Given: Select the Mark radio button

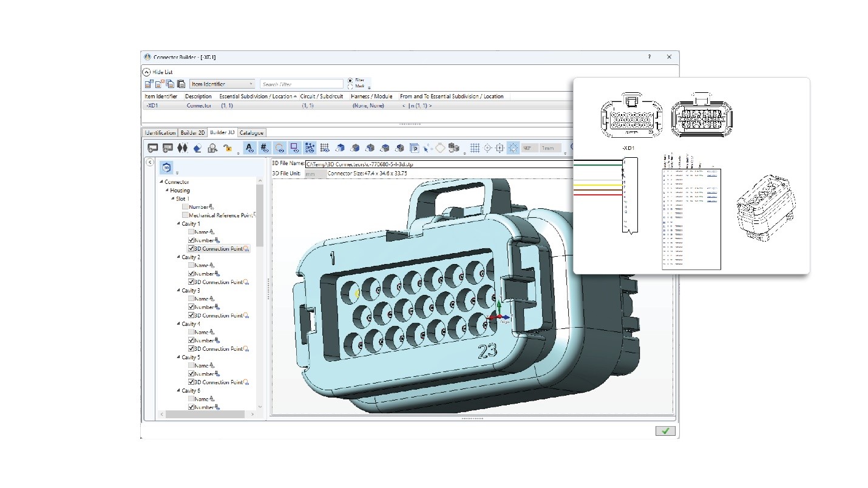Looking at the screenshot, I should 350,87.
